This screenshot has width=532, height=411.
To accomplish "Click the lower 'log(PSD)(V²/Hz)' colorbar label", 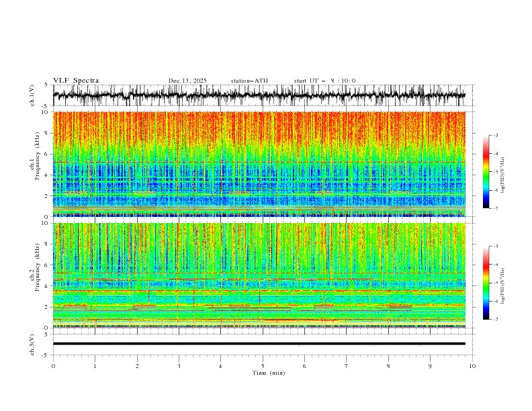I will click(x=503, y=286).
